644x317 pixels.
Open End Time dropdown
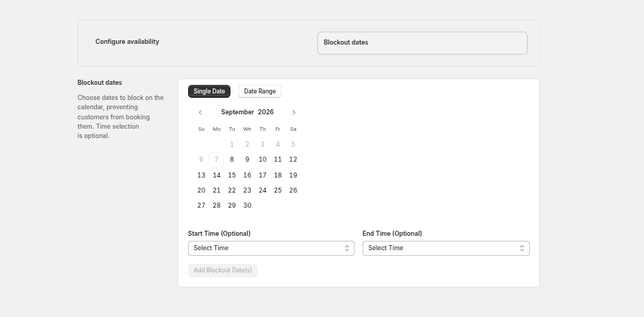pos(446,248)
